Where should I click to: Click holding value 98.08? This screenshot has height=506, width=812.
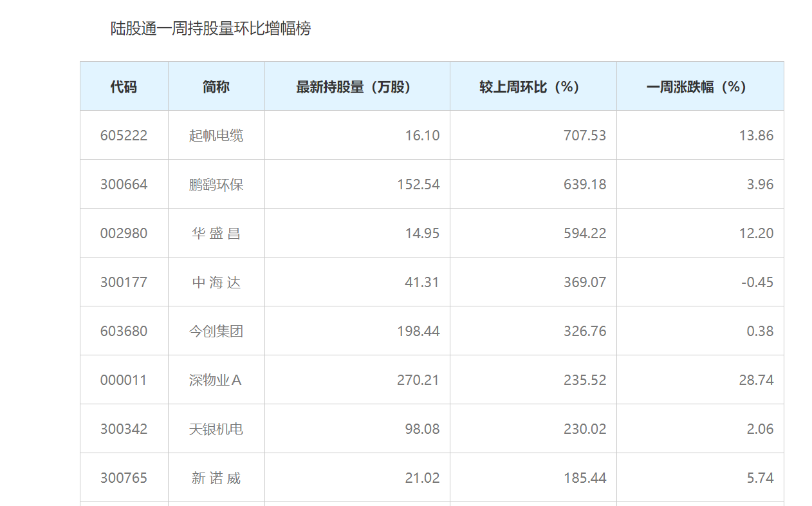tap(423, 429)
